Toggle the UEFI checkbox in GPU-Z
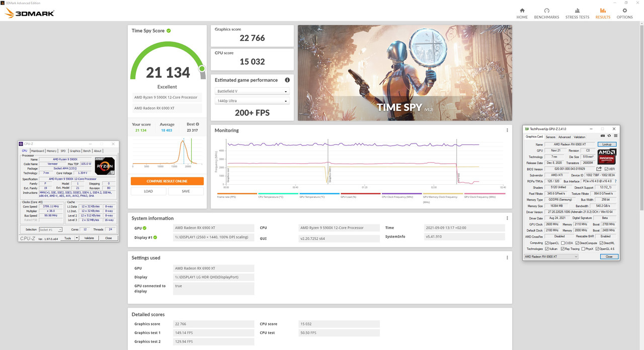 coord(606,169)
